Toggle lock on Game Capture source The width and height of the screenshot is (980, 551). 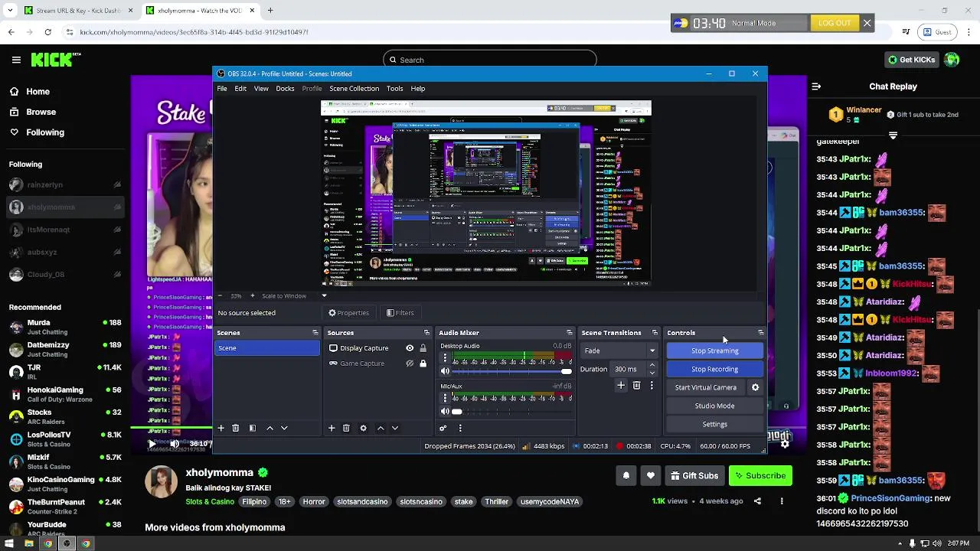tap(423, 364)
